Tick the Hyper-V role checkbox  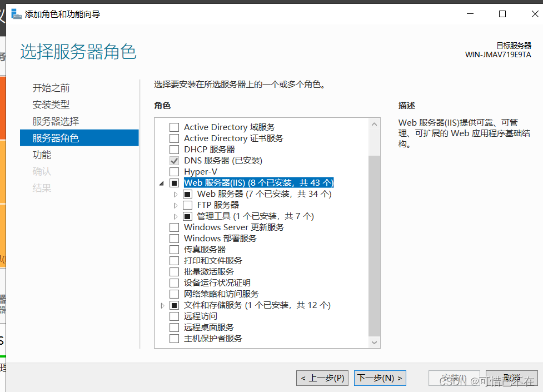tap(174, 172)
